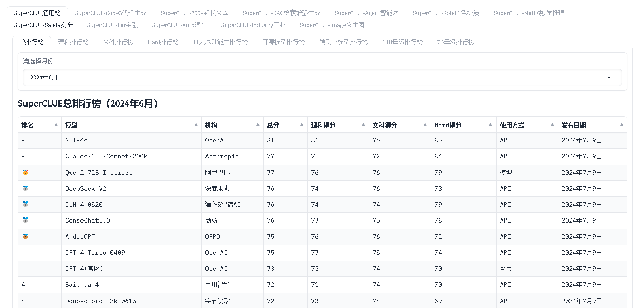Sort the table by 总分 using its sort arrow
Image resolution: width=644 pixels, height=308 pixels.
[302, 125]
